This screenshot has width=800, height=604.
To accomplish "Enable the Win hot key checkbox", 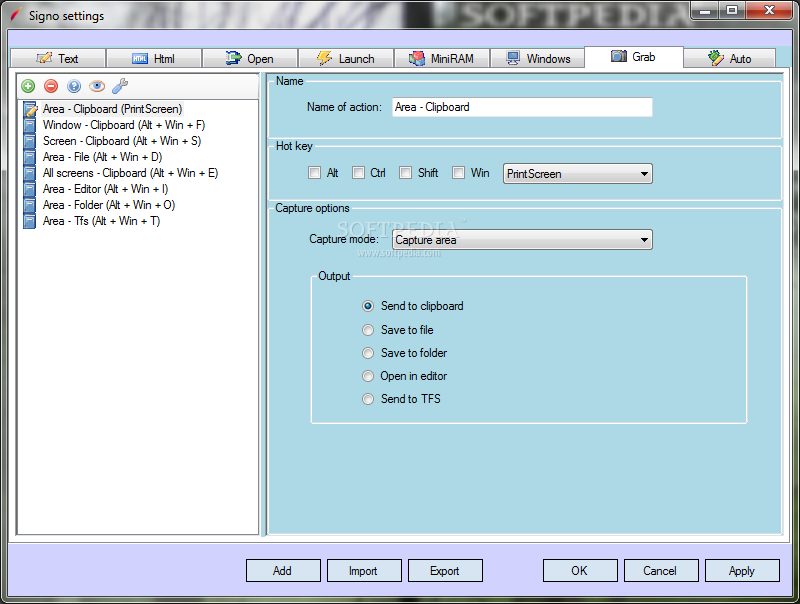I will coord(459,173).
